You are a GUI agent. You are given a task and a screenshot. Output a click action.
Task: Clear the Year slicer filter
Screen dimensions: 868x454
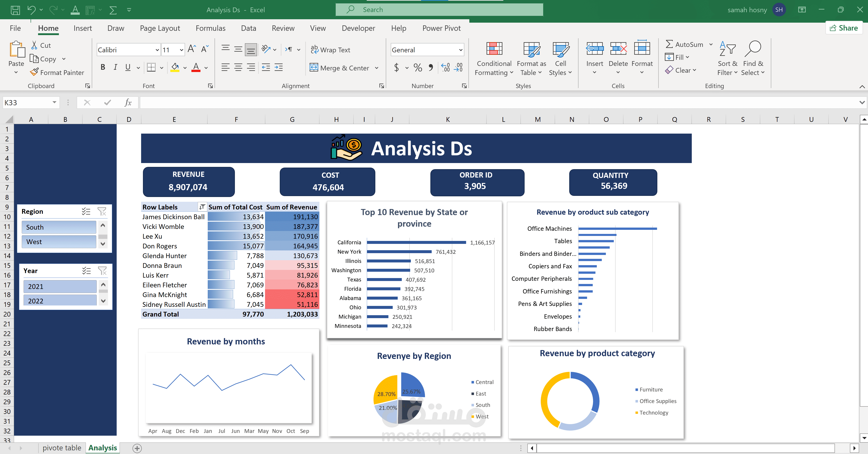point(102,270)
